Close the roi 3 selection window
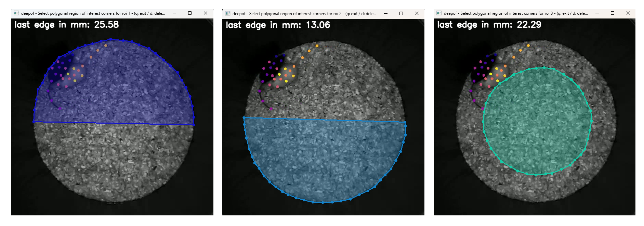 pos(628,13)
